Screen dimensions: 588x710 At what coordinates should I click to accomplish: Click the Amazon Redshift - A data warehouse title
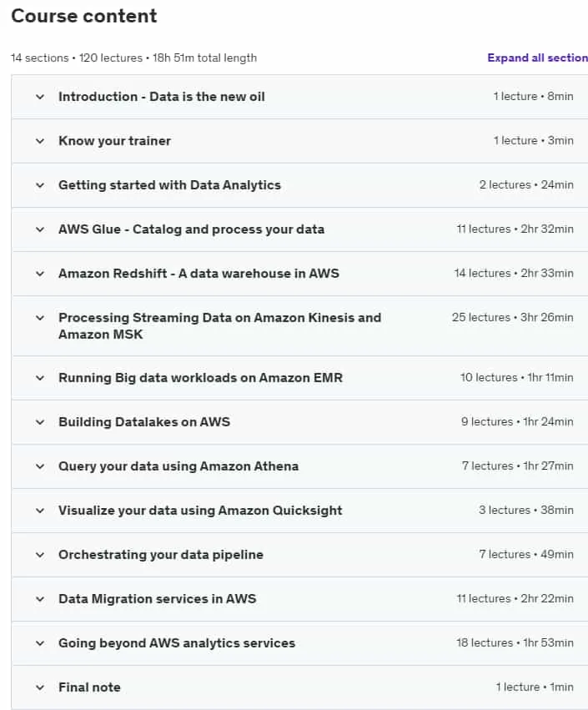click(199, 274)
